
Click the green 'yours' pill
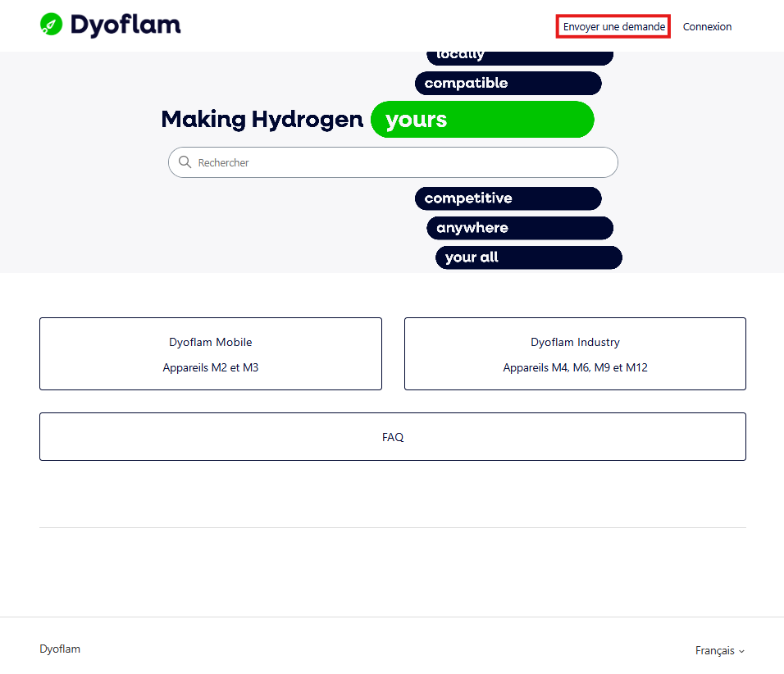pyautogui.click(x=482, y=120)
